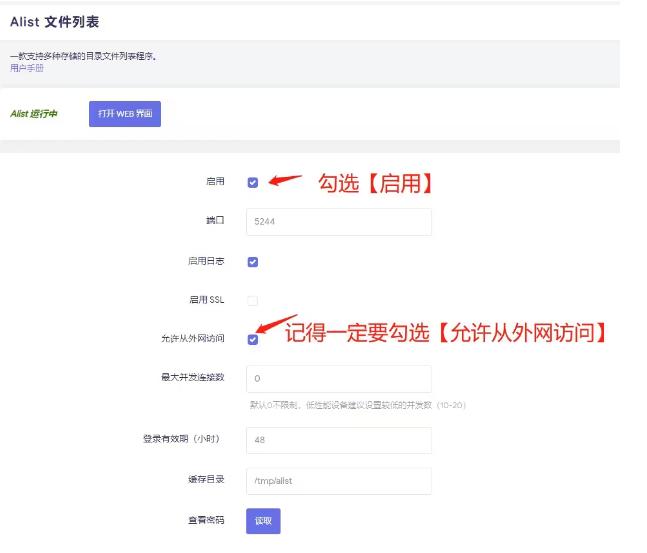This screenshot has width=647, height=553.
Task: Click the 启用 SSL label text
Action: [207, 300]
